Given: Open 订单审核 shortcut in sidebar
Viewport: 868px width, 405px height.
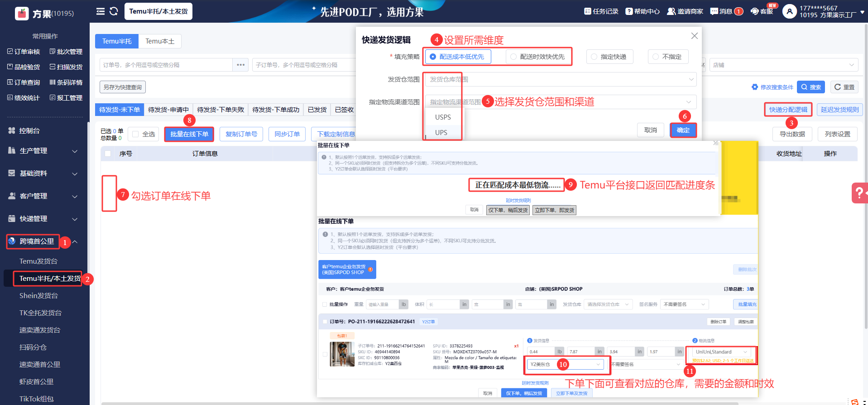Looking at the screenshot, I should pos(24,52).
